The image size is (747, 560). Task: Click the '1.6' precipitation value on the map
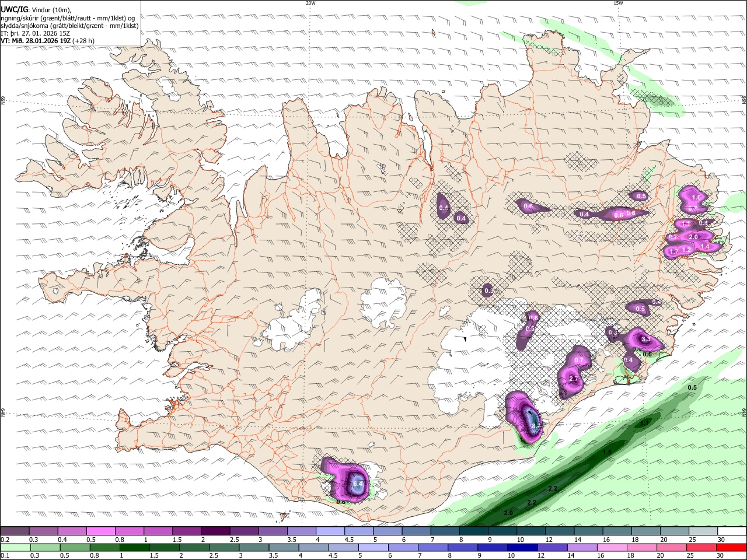click(696, 197)
